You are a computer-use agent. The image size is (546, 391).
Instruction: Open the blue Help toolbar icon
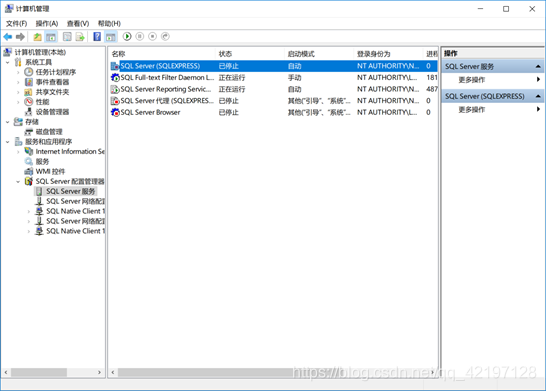[x=97, y=37]
